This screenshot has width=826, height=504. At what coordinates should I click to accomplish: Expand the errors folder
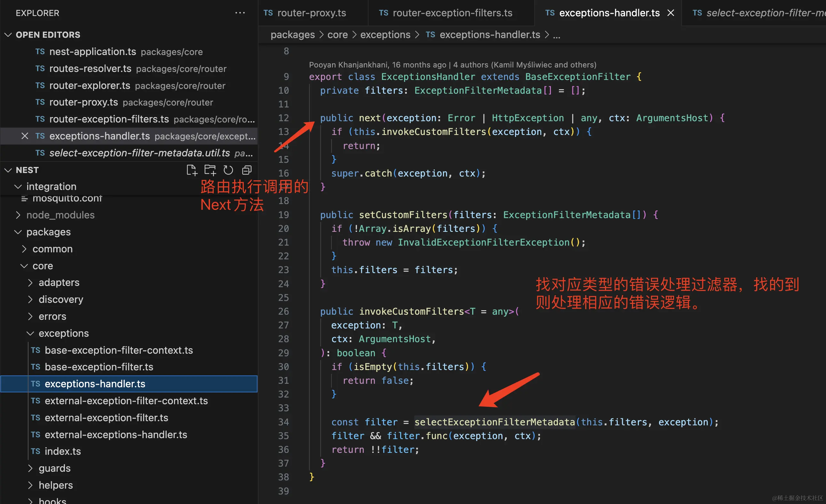(30, 316)
